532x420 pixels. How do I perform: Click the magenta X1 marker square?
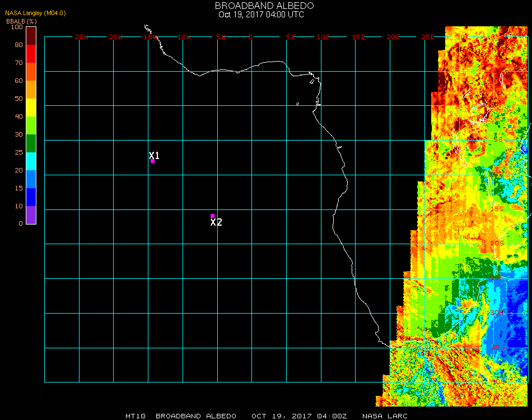pos(153,161)
